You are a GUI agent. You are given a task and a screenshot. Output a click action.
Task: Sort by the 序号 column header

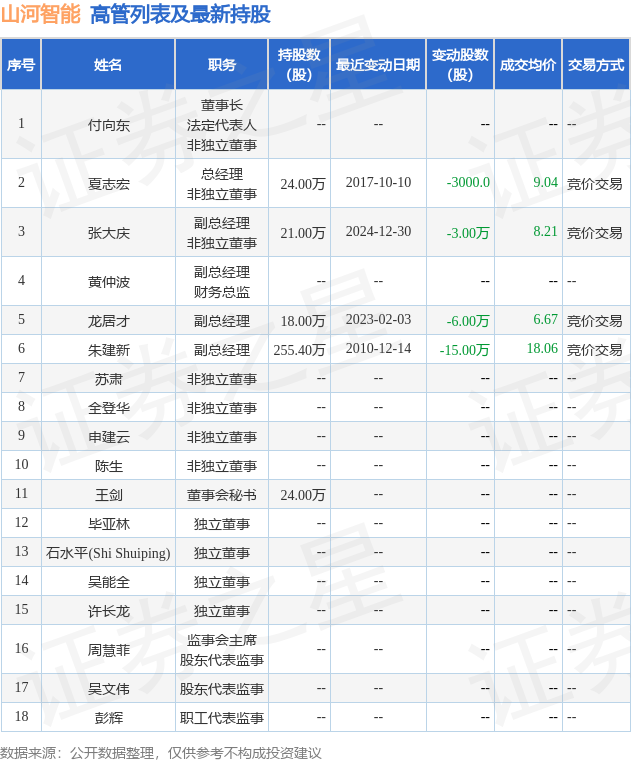(21, 65)
